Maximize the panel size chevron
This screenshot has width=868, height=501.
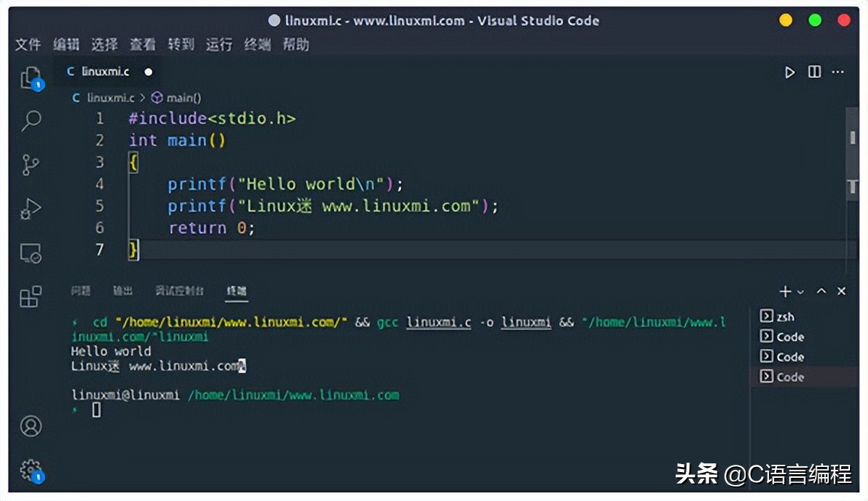coord(822,291)
